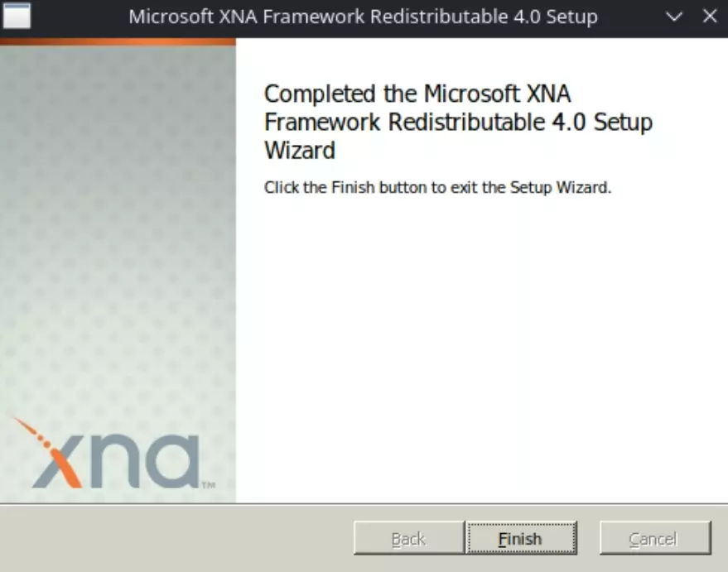Click the trademark symbol beside the XNA logo
728x572 pixels.
(208, 484)
